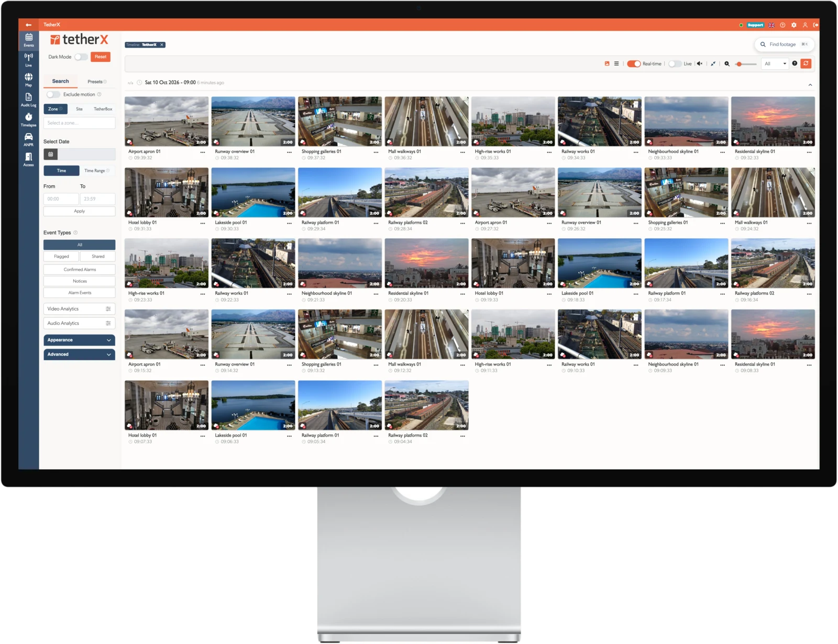838x644 pixels.
Task: Click the black help icon beside All dropdown
Action: point(795,63)
